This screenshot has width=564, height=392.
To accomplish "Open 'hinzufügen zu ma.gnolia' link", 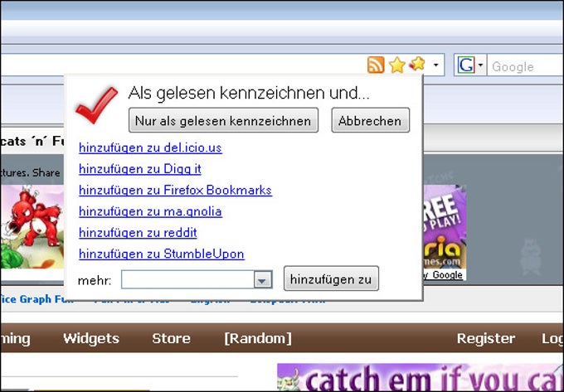I will pos(150,211).
